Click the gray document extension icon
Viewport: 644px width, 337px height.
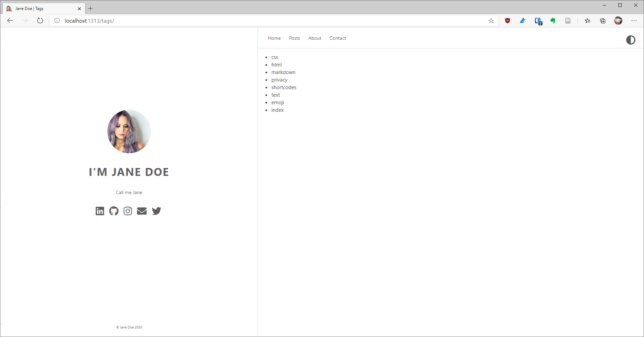click(x=568, y=21)
